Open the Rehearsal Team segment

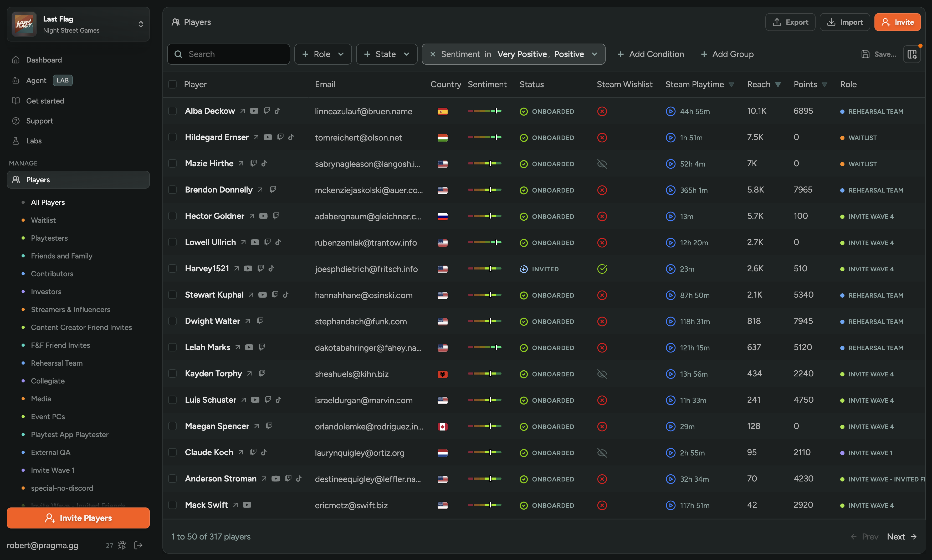click(57, 363)
